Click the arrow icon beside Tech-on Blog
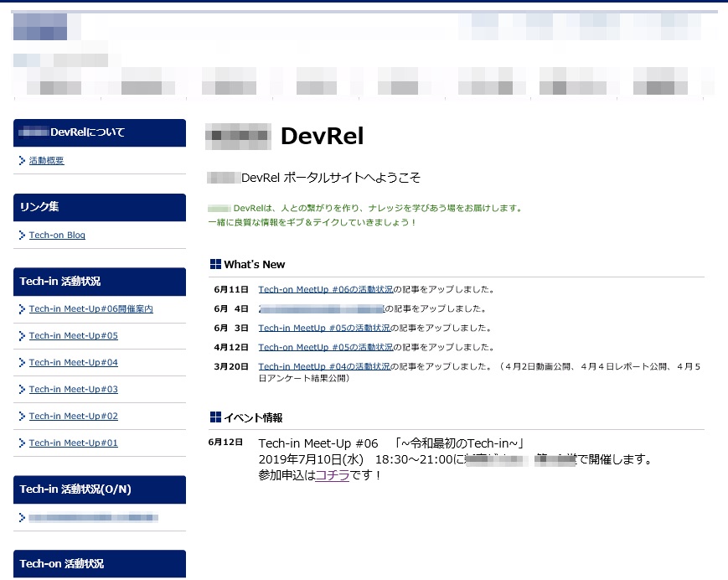Viewport: 728px width, 580px height. (x=22, y=235)
